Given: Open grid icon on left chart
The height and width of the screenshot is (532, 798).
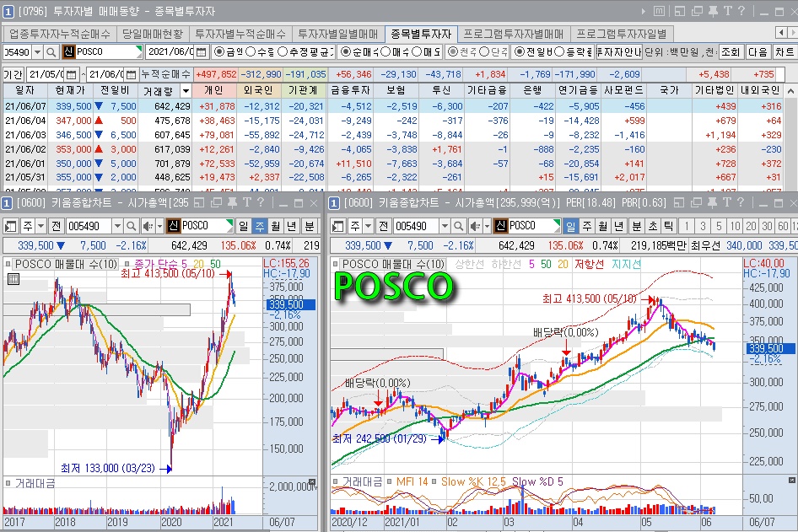Looking at the screenshot, I should [13, 279].
